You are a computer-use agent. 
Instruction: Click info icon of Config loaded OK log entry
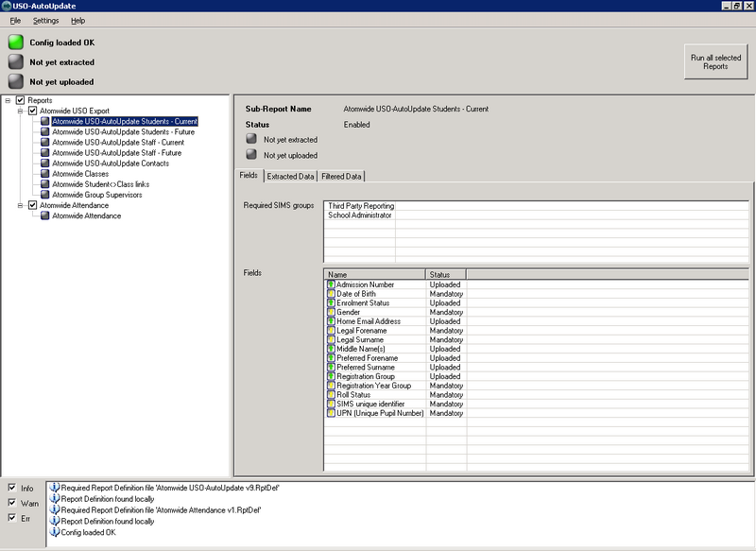click(x=55, y=532)
